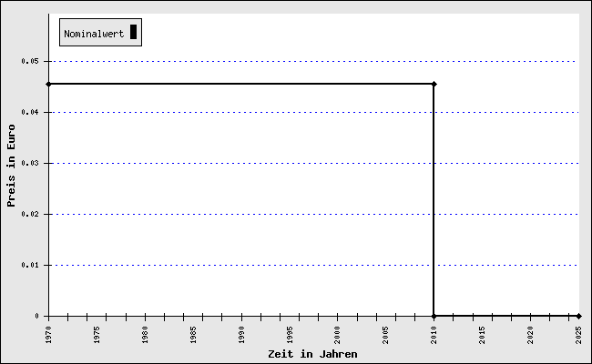Click the 1985 x-axis year label
This screenshot has width=592, height=364.
point(193,333)
